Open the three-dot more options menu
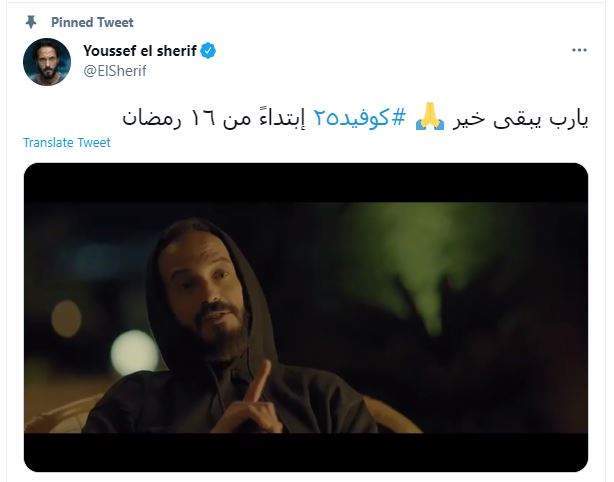 click(579, 50)
